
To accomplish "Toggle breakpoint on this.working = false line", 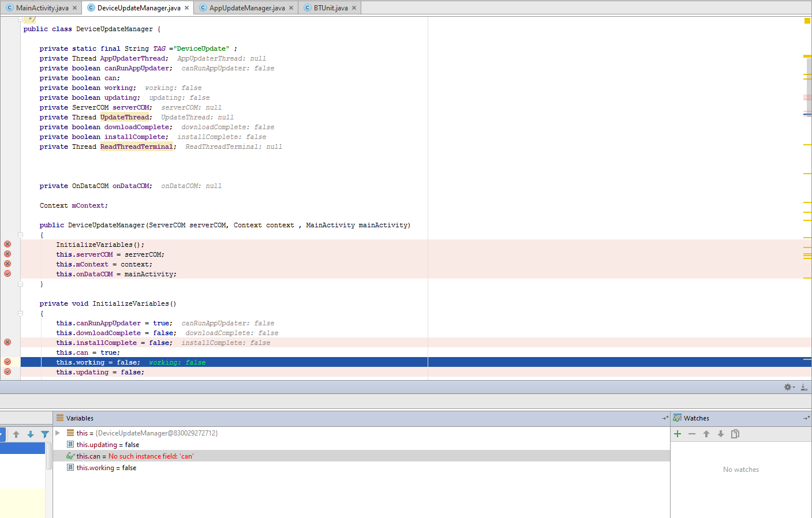I will coord(8,362).
